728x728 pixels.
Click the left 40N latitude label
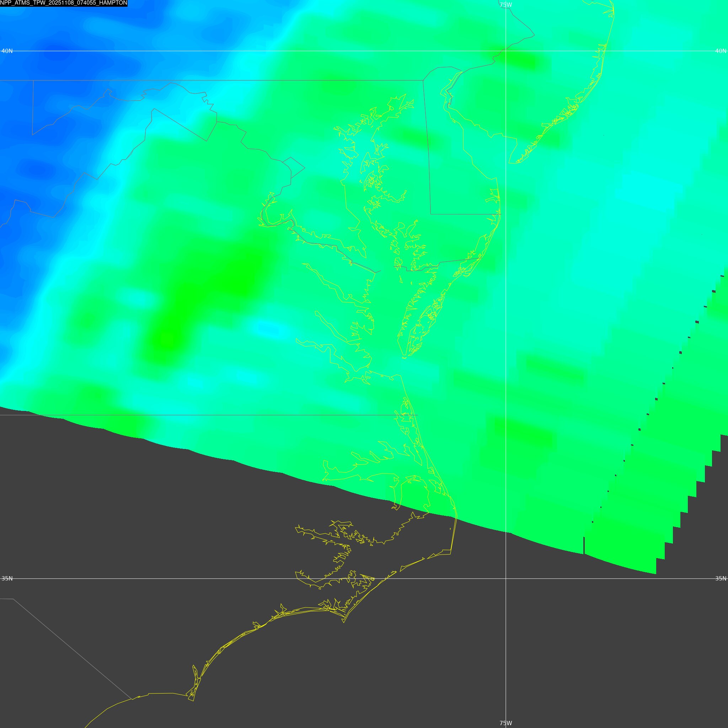[x=7, y=51]
